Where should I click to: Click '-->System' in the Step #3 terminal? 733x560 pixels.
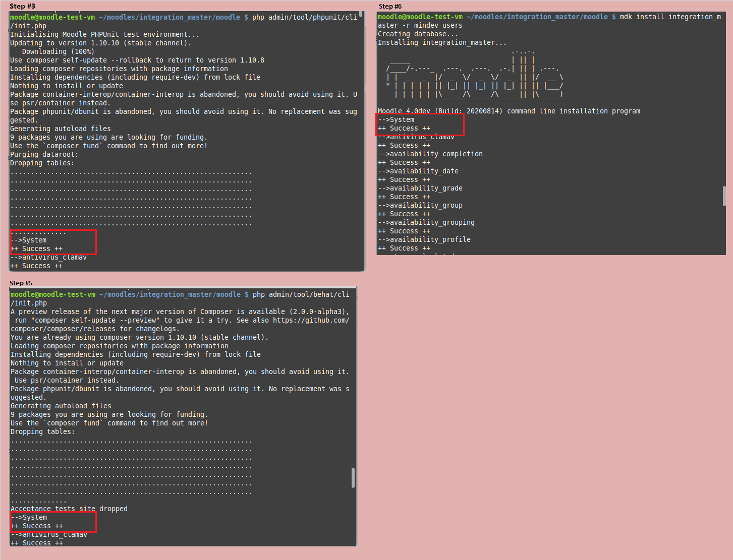pos(28,240)
